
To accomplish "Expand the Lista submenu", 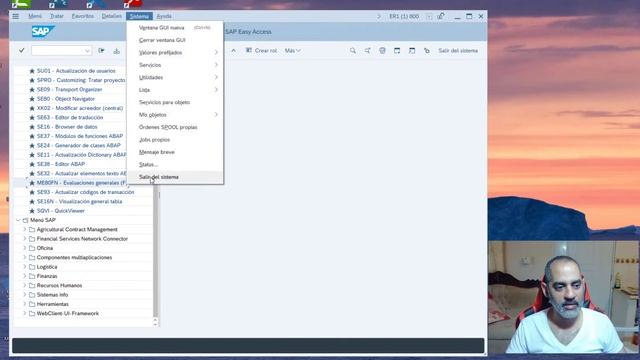I will pyautogui.click(x=175, y=90).
